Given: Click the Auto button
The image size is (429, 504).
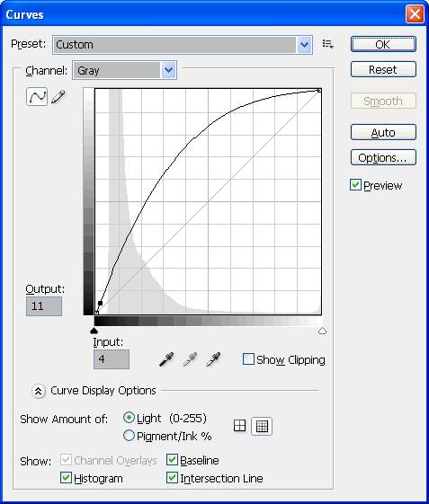Looking at the screenshot, I should (x=383, y=132).
